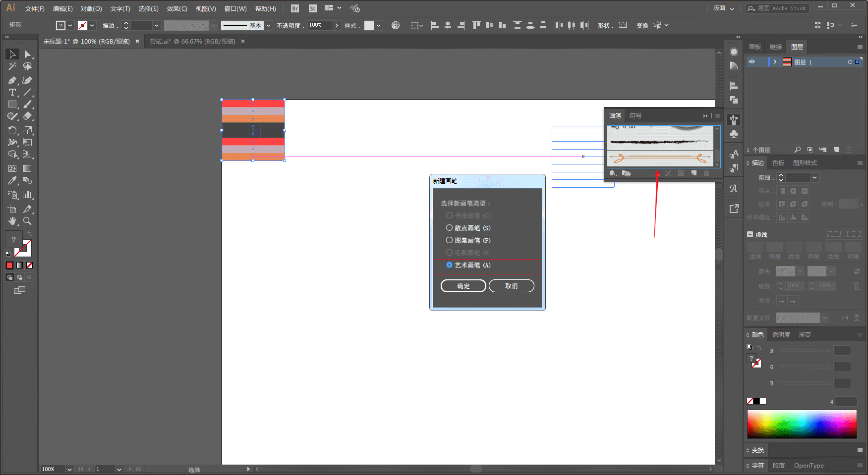Open artboard number dropdown in status bar
Screen dimensions: 868x475
119,469
